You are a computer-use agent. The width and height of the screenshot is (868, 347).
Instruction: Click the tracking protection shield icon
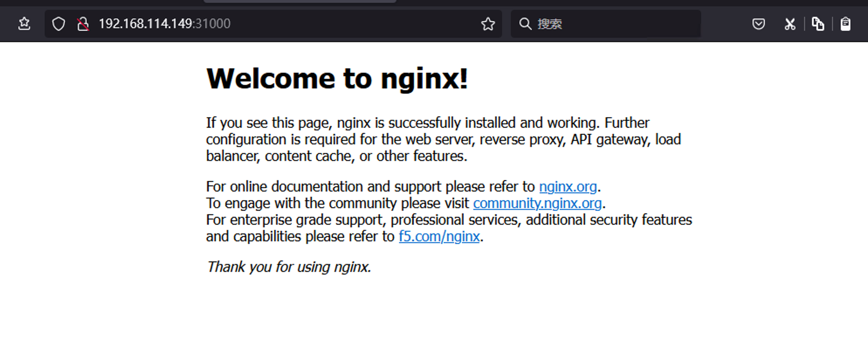click(59, 24)
